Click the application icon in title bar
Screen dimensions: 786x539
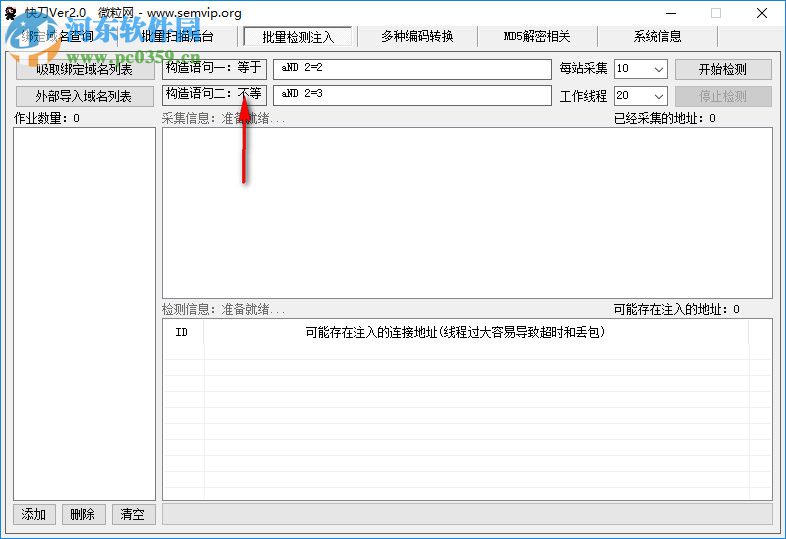click(x=11, y=13)
